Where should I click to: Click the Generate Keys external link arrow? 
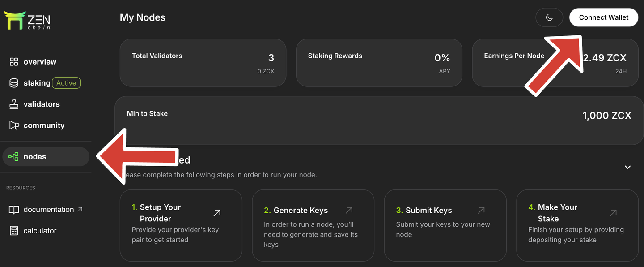pyautogui.click(x=348, y=210)
